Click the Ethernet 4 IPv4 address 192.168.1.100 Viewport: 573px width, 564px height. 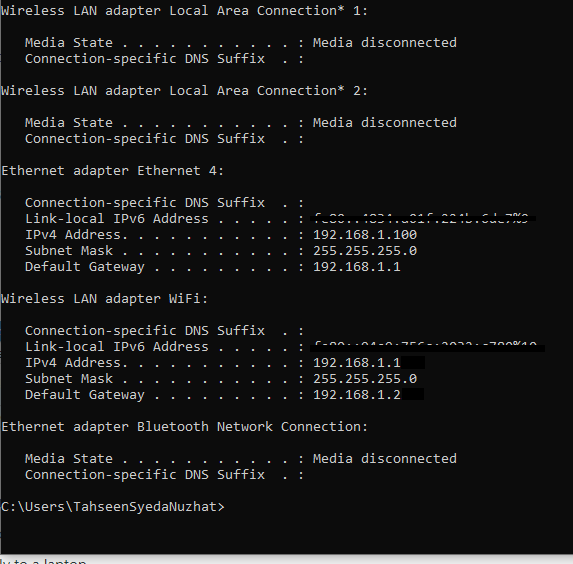coord(365,235)
